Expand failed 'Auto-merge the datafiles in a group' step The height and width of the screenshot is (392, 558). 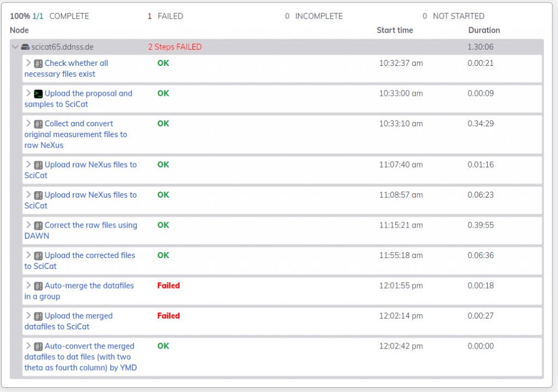point(28,285)
